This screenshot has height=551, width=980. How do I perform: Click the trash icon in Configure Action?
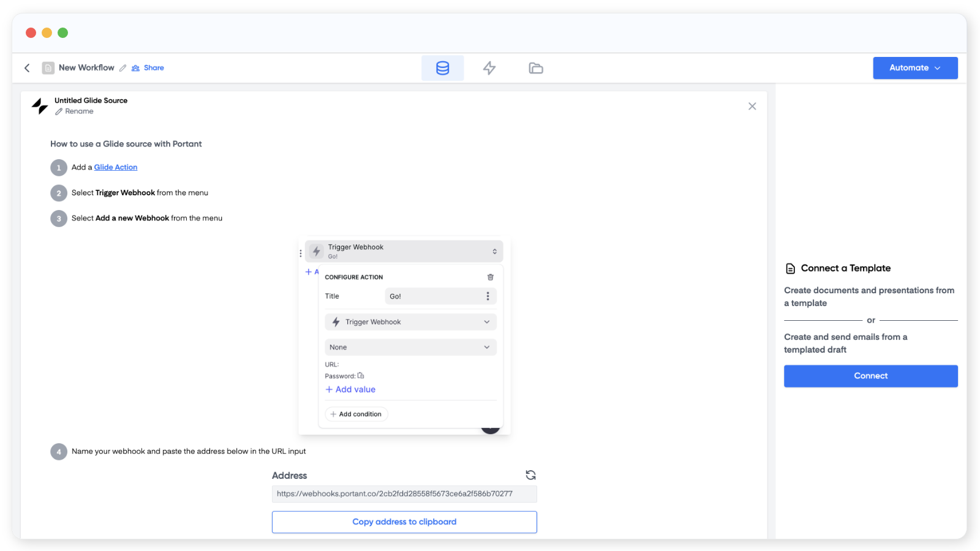[490, 277]
